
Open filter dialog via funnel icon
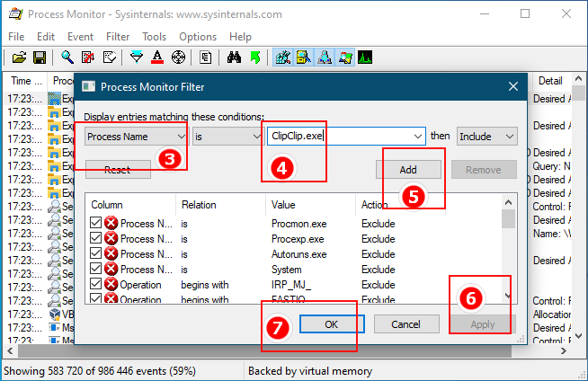pos(137,58)
